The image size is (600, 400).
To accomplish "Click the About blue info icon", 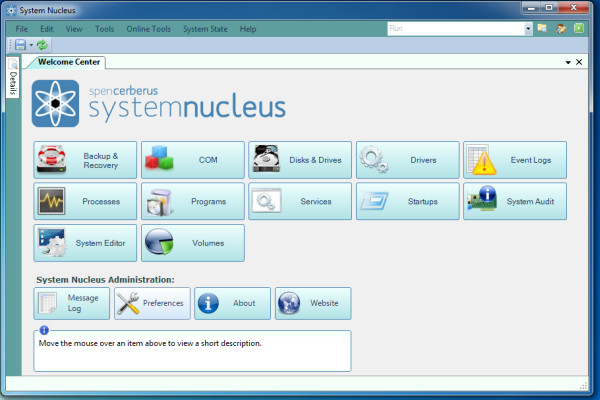I will (208, 304).
